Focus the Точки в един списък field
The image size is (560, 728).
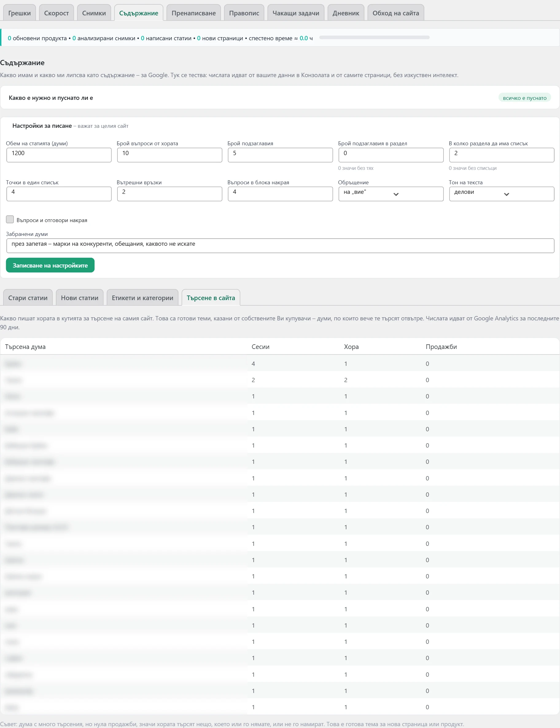pyautogui.click(x=59, y=194)
